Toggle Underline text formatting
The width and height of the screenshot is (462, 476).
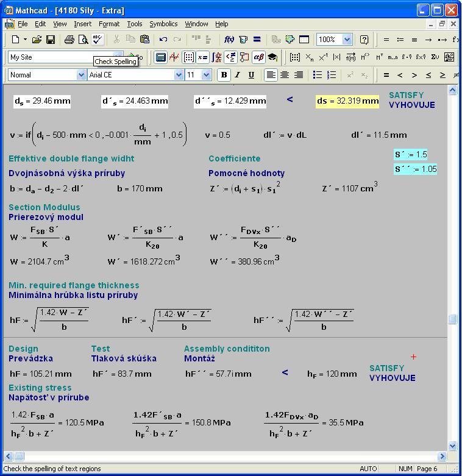(251, 75)
